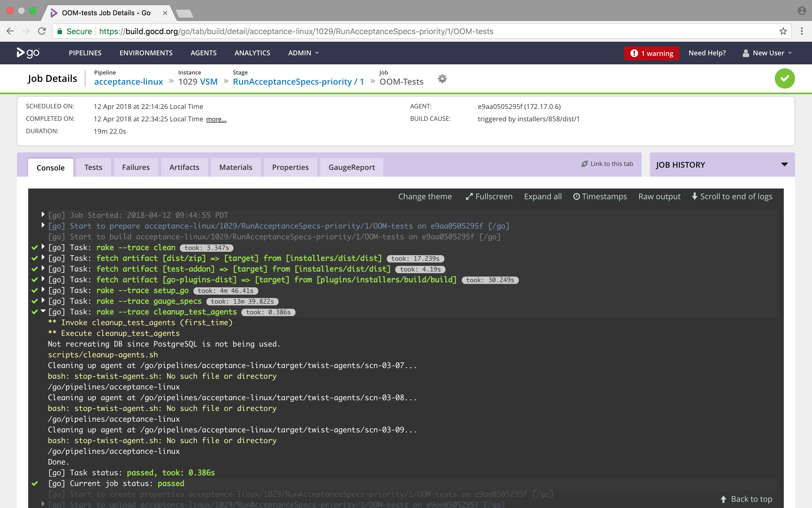Image resolution: width=812 pixels, height=508 pixels.
Task: Go to ENVIRONMENTS page
Action: [x=146, y=53]
